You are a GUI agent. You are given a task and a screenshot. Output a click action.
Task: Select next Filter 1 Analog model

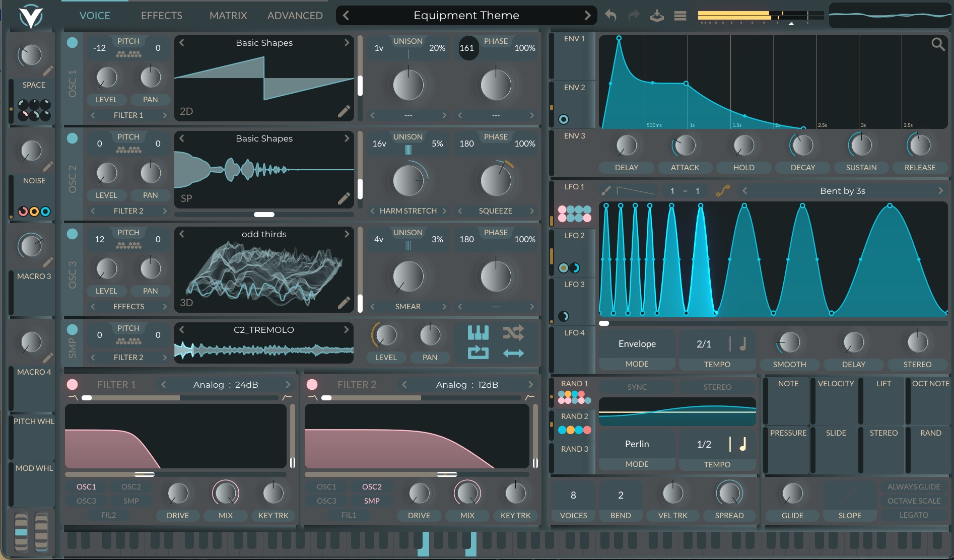(x=288, y=385)
